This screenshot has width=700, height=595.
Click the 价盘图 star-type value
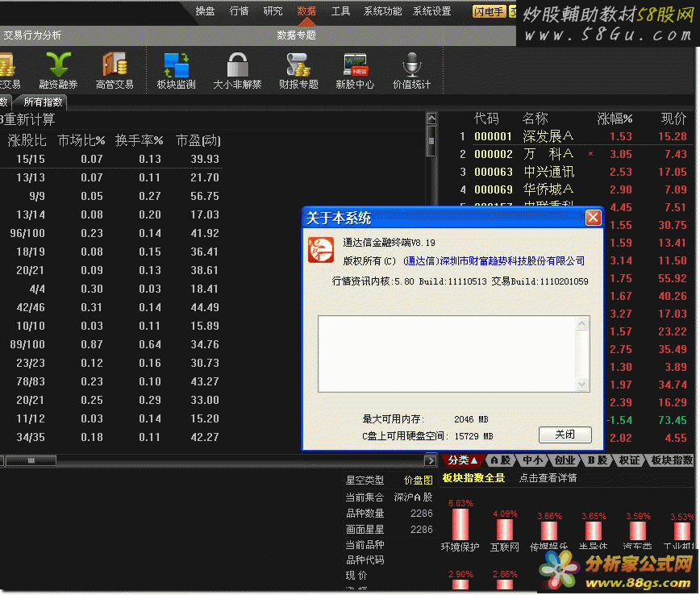[x=419, y=481]
